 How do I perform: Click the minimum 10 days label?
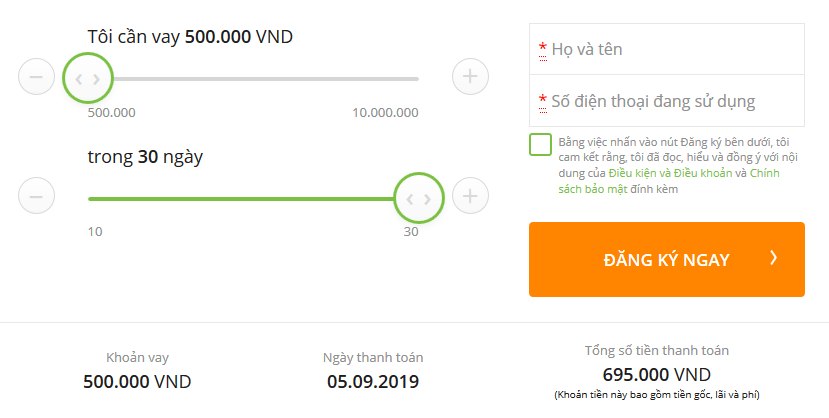[95, 231]
